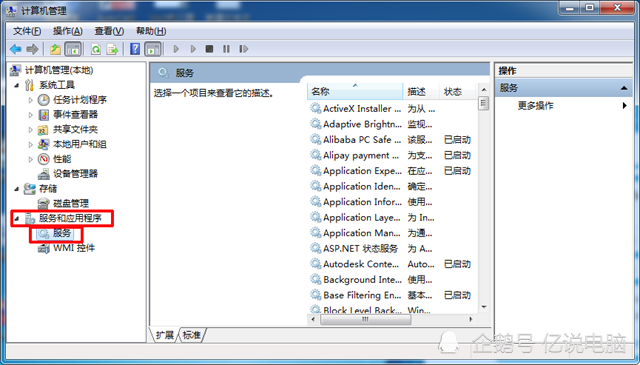640x365 pixels.
Task: Collapse the 存储 tree node
Action: 17,189
